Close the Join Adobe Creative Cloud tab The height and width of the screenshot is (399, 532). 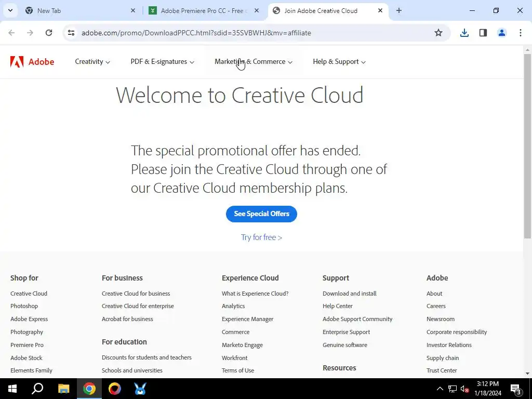pyautogui.click(x=380, y=10)
